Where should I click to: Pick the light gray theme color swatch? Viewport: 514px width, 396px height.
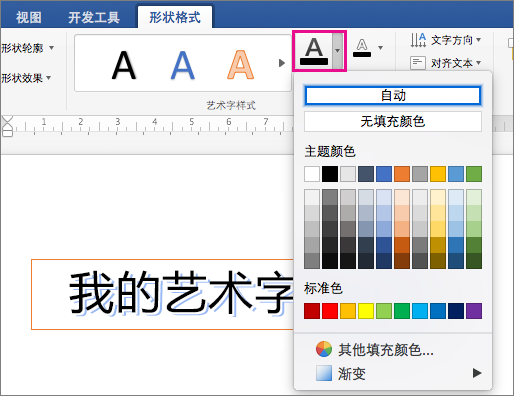click(348, 174)
